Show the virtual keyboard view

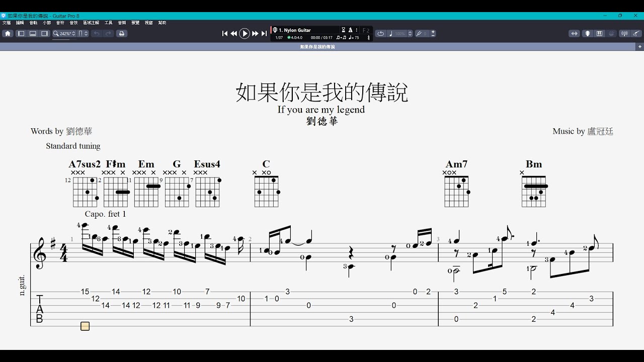pyautogui.click(x=599, y=34)
